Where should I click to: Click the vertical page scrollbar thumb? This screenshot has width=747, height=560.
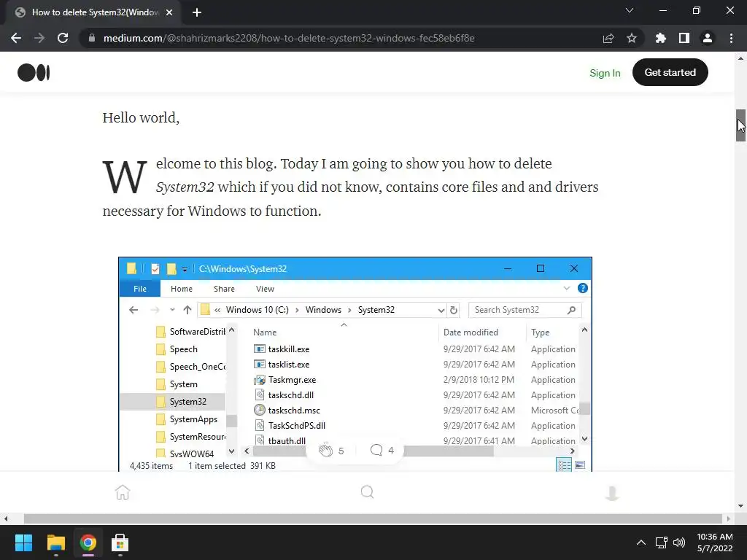click(740, 125)
